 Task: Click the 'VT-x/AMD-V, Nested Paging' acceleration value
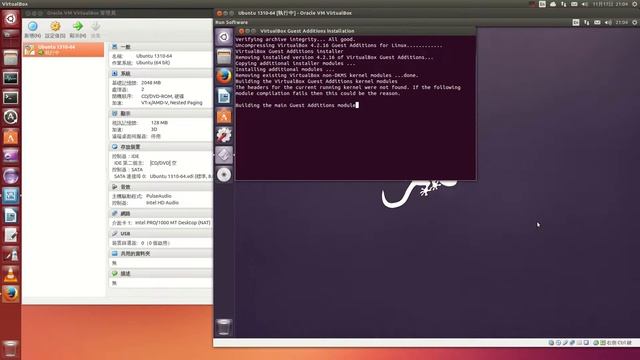[172, 103]
